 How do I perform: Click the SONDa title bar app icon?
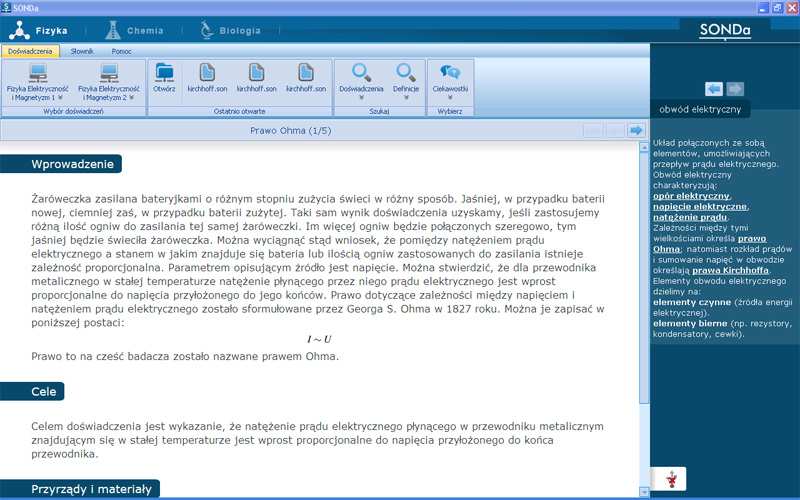point(6,8)
